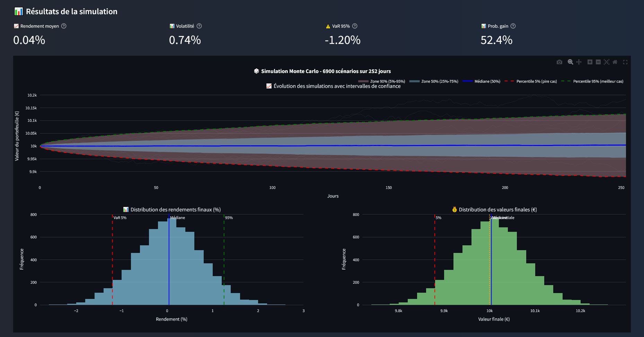Viewport: 644px width, 337px height.
Task: Open the chart in fullscreen view
Action: [x=625, y=62]
